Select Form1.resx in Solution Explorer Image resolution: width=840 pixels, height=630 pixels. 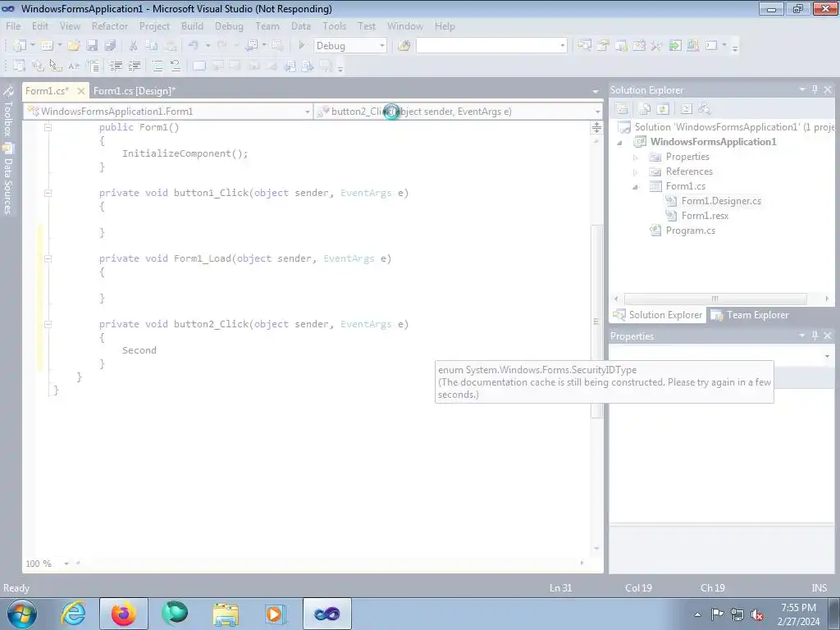click(705, 216)
